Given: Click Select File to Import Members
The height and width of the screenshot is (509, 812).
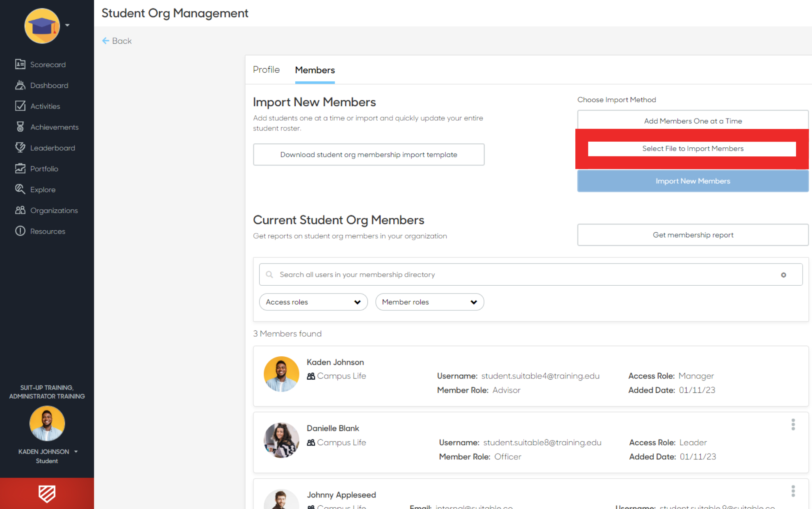Looking at the screenshot, I should coord(692,149).
